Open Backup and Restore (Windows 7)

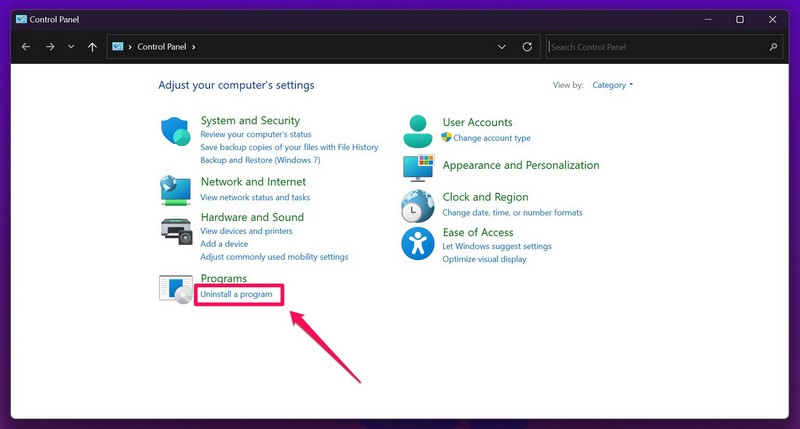pos(260,160)
